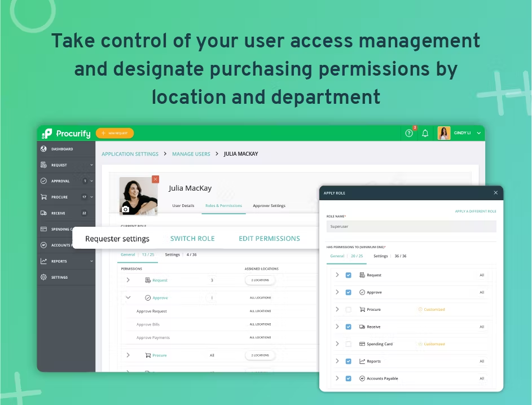Open the Settings gear in sidebar
The height and width of the screenshot is (405, 532).
click(x=44, y=277)
